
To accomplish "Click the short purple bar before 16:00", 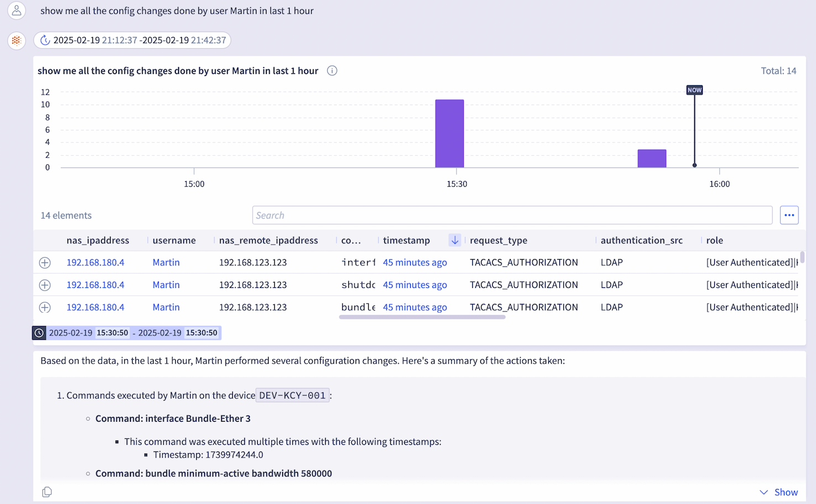I will pyautogui.click(x=652, y=158).
